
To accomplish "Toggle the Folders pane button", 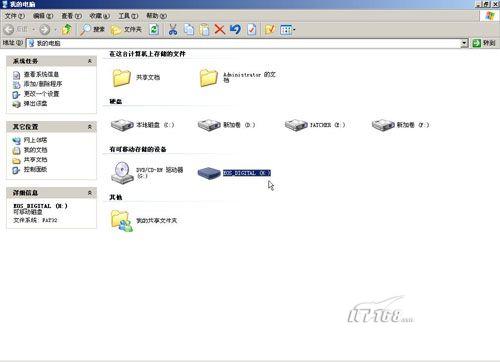I will click(126, 29).
